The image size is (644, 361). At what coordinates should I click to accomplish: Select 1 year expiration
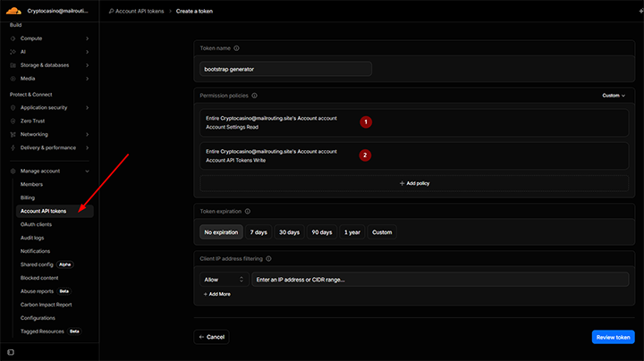click(x=352, y=232)
